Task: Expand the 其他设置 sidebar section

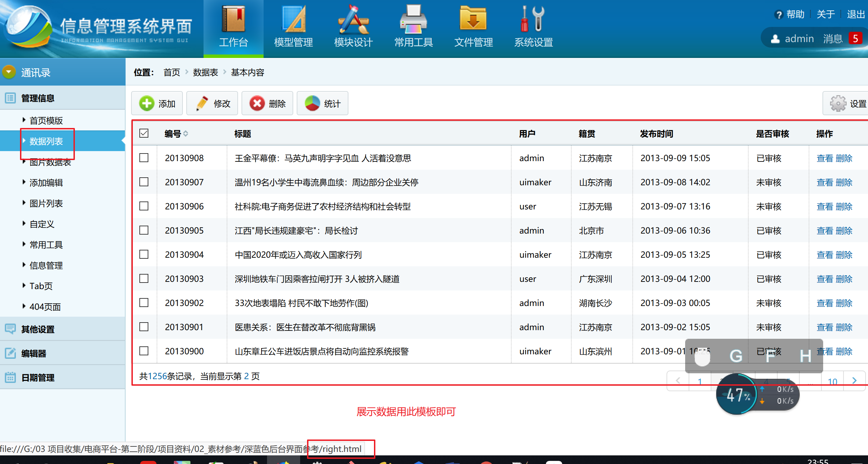Action: [x=38, y=329]
